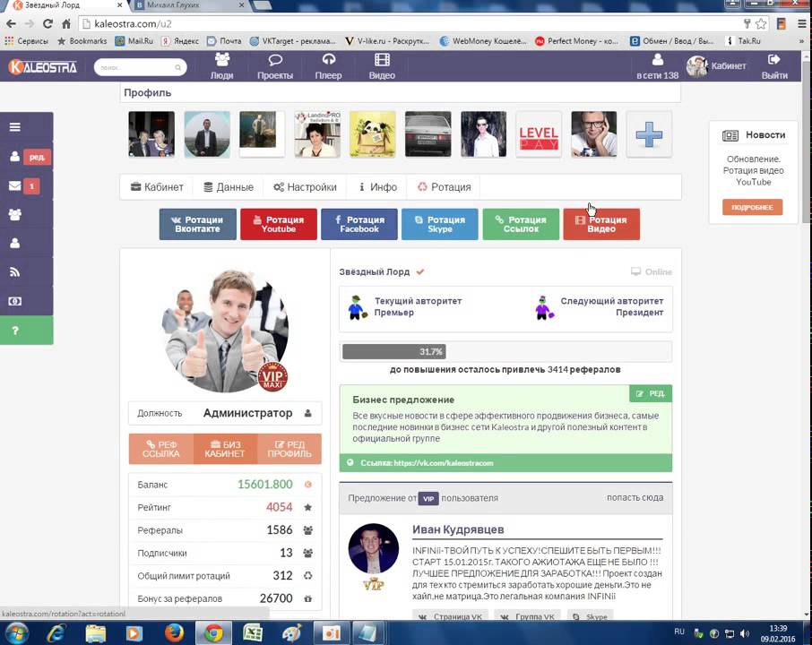This screenshot has width=812, height=645.
Task: Open the Ротация tab
Action: click(x=444, y=187)
